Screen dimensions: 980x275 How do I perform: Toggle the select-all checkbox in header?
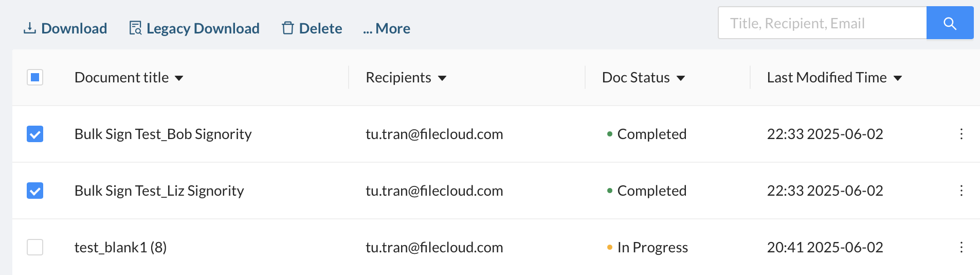35,77
